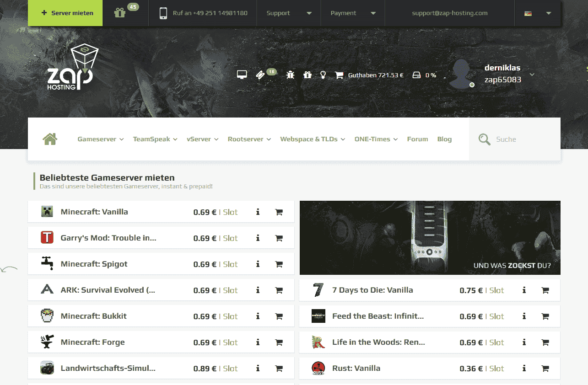The height and width of the screenshot is (385, 588).
Task: Add Minecraft: Spigot to the cart
Action: coord(279,264)
